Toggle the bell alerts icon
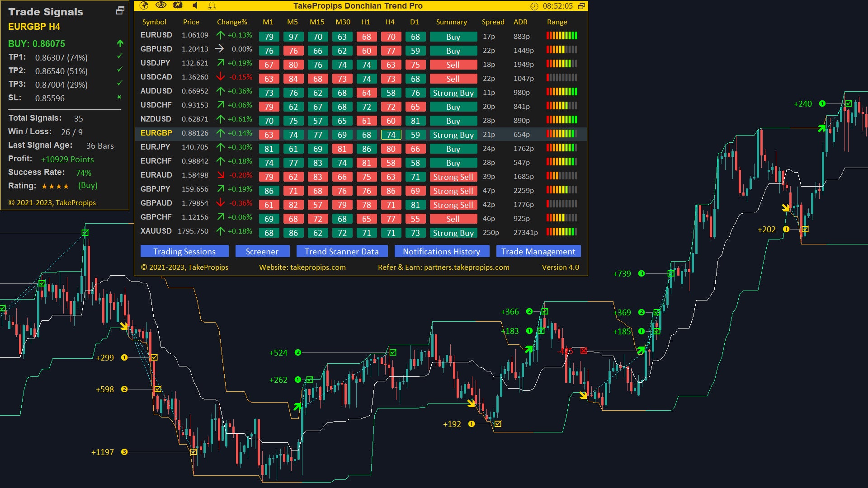 click(x=212, y=5)
